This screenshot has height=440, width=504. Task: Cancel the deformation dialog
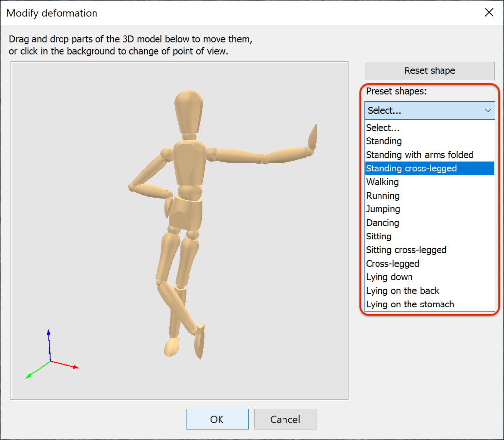tap(285, 419)
